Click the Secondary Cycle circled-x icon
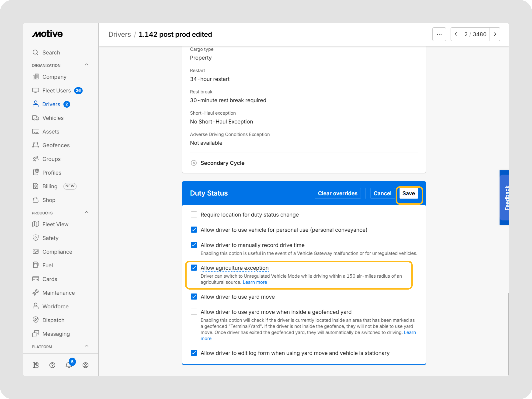The width and height of the screenshot is (532, 399). click(194, 163)
